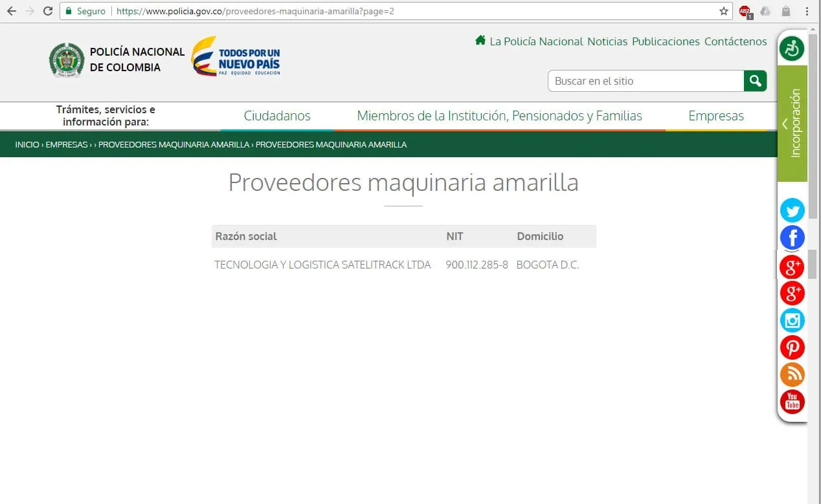Image resolution: width=821 pixels, height=504 pixels.
Task: Open the Twitter share icon
Action: pyautogui.click(x=792, y=210)
